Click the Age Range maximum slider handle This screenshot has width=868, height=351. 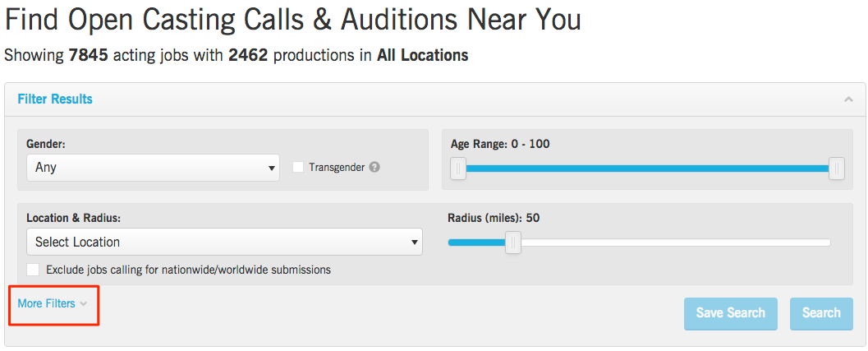836,169
